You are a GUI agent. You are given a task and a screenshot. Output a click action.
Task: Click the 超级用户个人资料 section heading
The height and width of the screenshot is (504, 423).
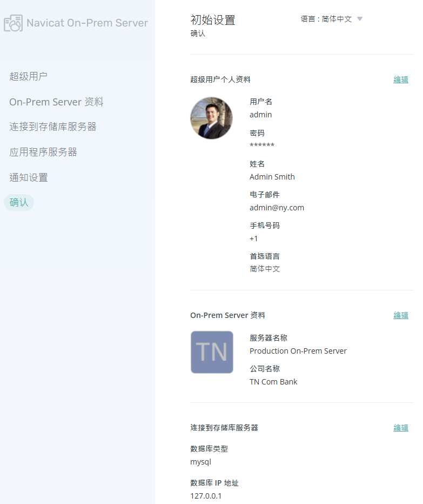220,79
